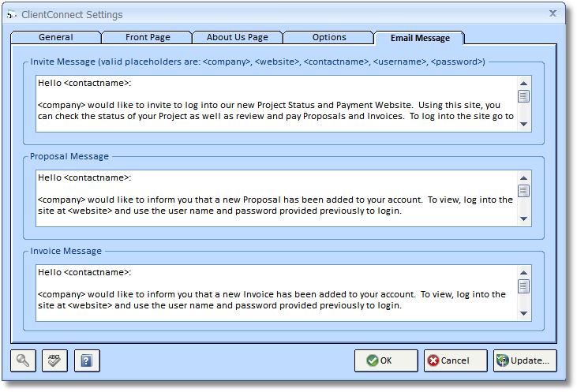
Task: Click Invite Message scrollbar down arrow
Action: coord(523,125)
